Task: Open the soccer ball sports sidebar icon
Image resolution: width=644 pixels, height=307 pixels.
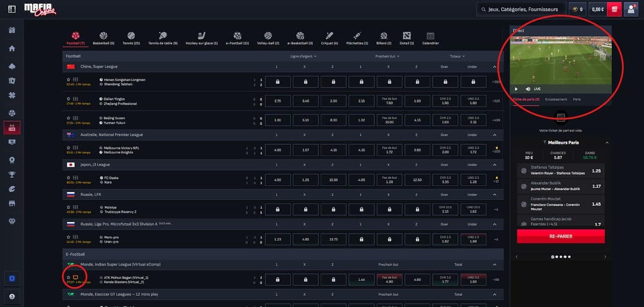Action: pos(12,113)
